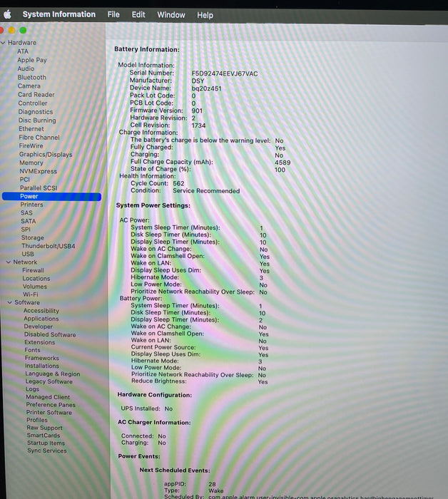Select Locations under Network

coord(36,279)
